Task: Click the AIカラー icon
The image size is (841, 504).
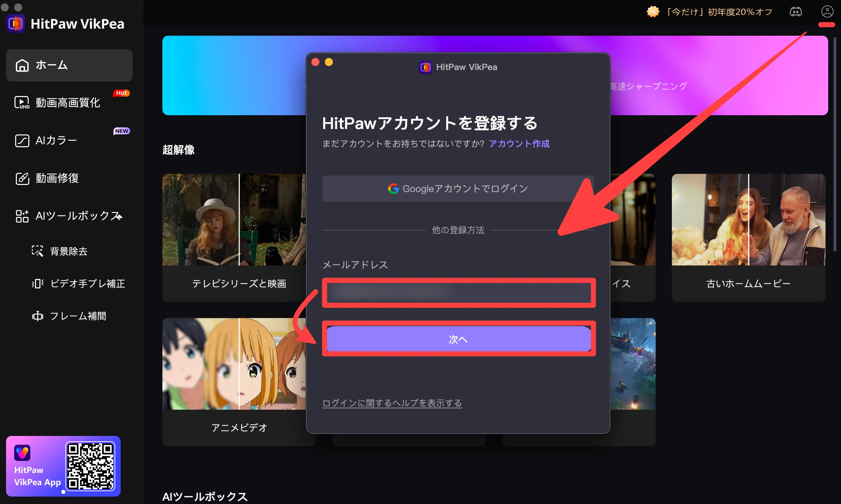Action: click(x=22, y=140)
